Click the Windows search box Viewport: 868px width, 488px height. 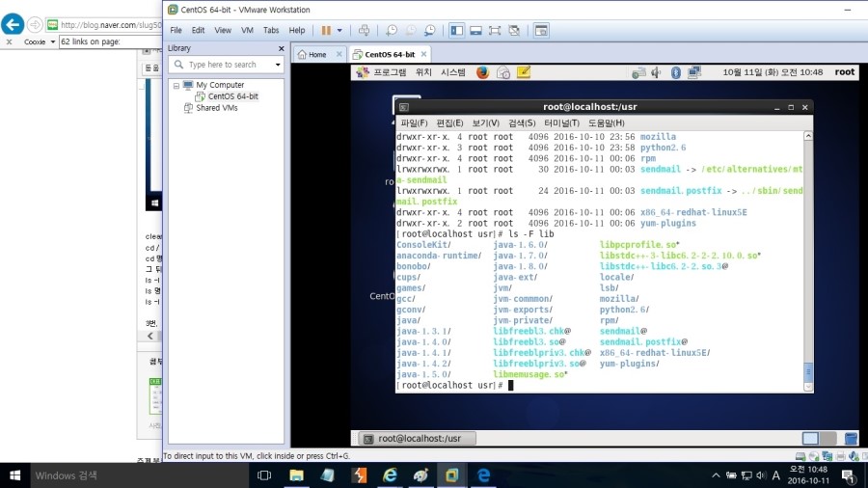pos(138,475)
